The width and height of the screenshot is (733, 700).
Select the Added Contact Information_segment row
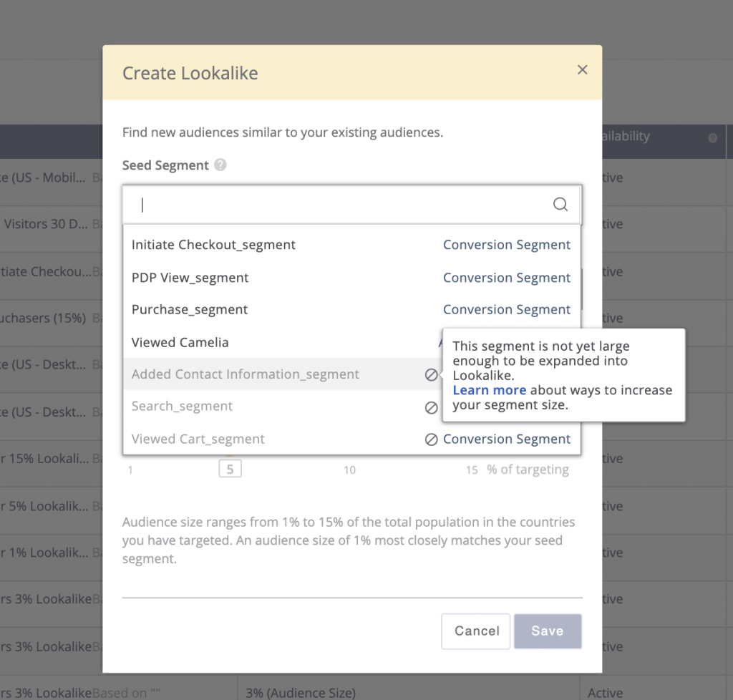pos(246,374)
